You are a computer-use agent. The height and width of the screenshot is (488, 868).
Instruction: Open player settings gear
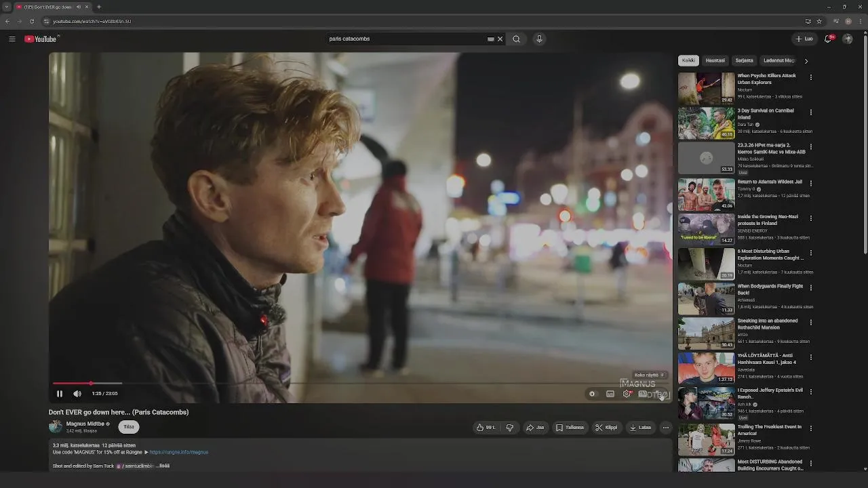click(627, 394)
